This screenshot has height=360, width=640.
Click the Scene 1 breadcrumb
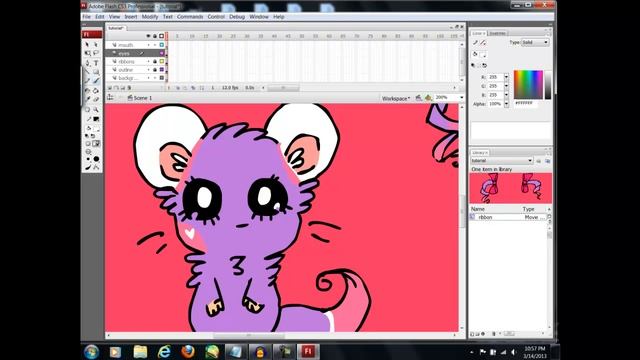pos(140,98)
